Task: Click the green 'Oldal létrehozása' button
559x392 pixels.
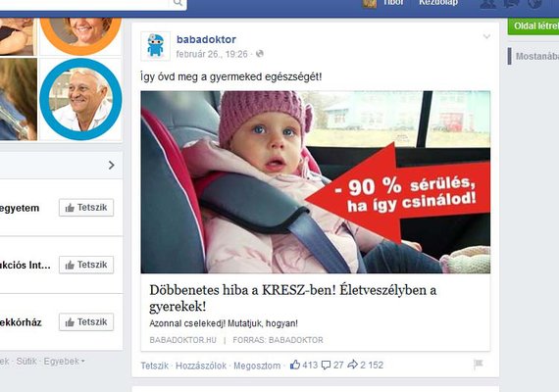Action: tap(534, 26)
